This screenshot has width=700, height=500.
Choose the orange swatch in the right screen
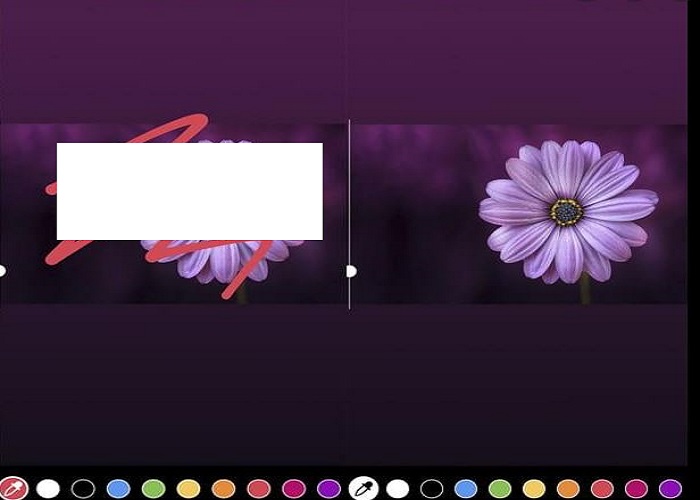point(568,489)
